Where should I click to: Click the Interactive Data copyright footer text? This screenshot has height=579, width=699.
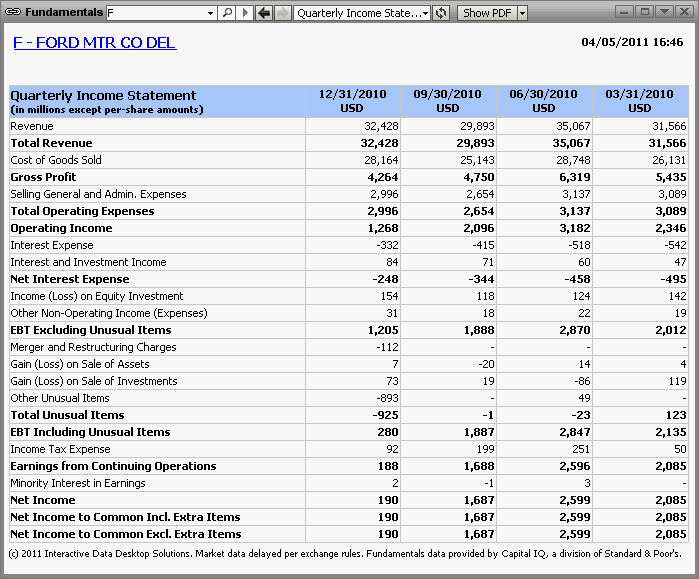pos(345,554)
